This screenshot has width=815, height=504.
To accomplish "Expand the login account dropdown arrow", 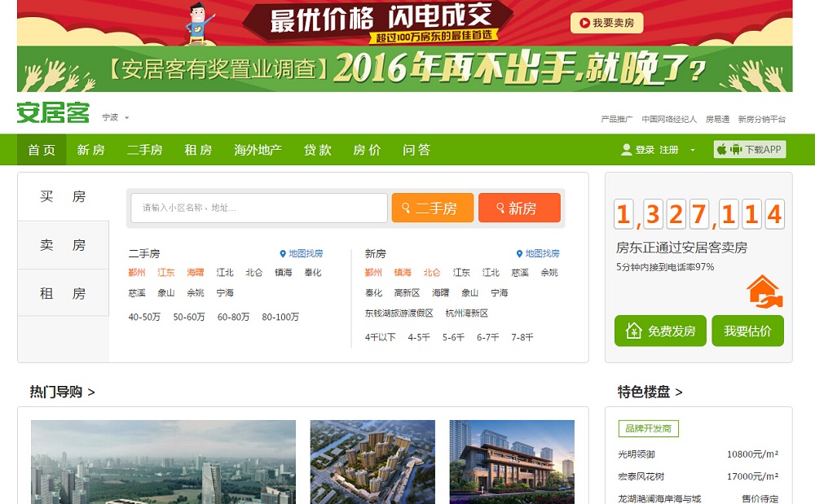I will click(692, 150).
